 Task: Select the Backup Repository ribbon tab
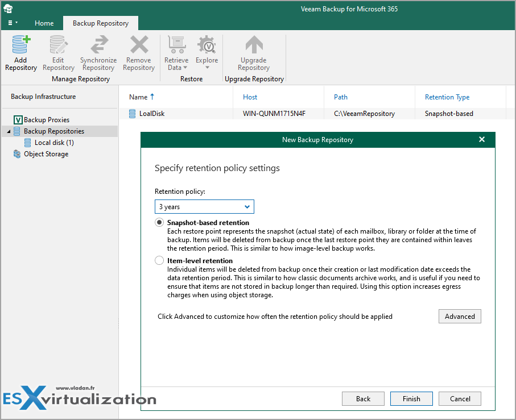101,23
